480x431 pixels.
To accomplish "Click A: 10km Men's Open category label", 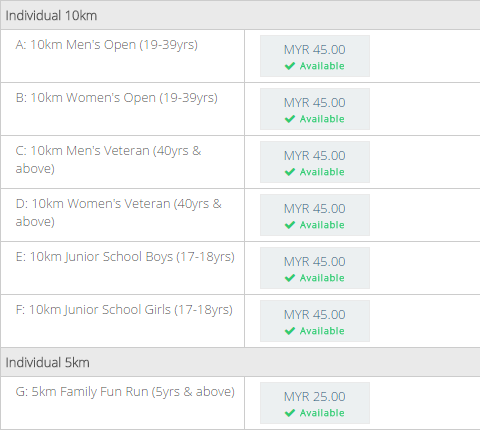I will pyautogui.click(x=107, y=45).
